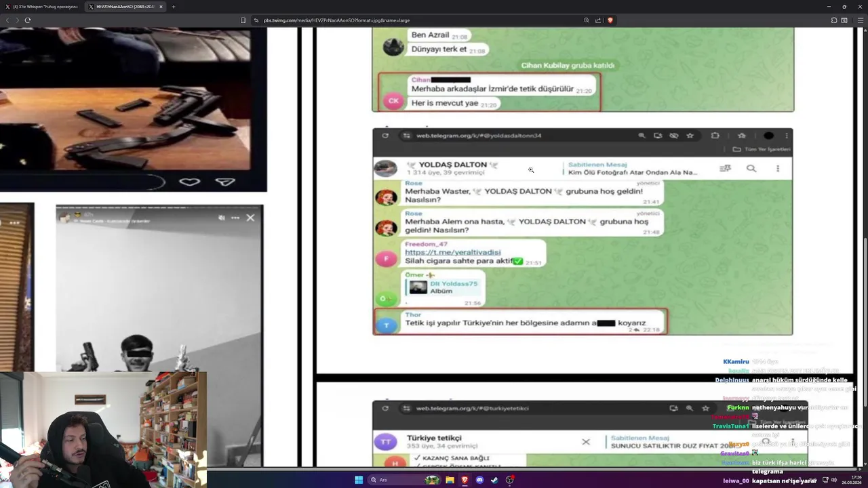Click the taskbar Ara search box

[x=403, y=480]
